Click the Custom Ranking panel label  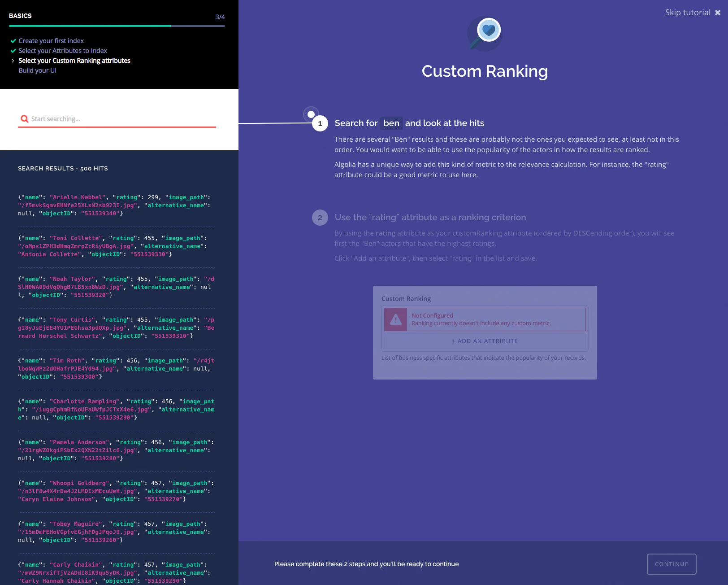pyautogui.click(x=406, y=299)
